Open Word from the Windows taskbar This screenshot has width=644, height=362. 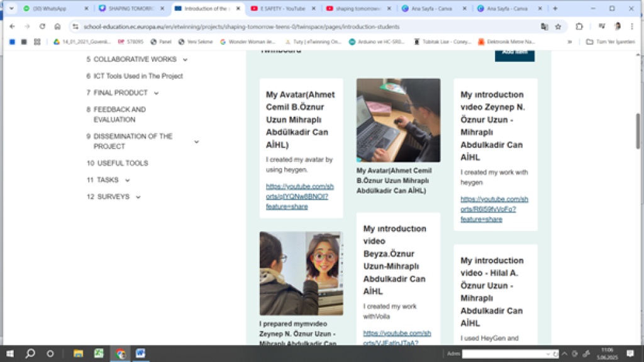pyautogui.click(x=140, y=353)
